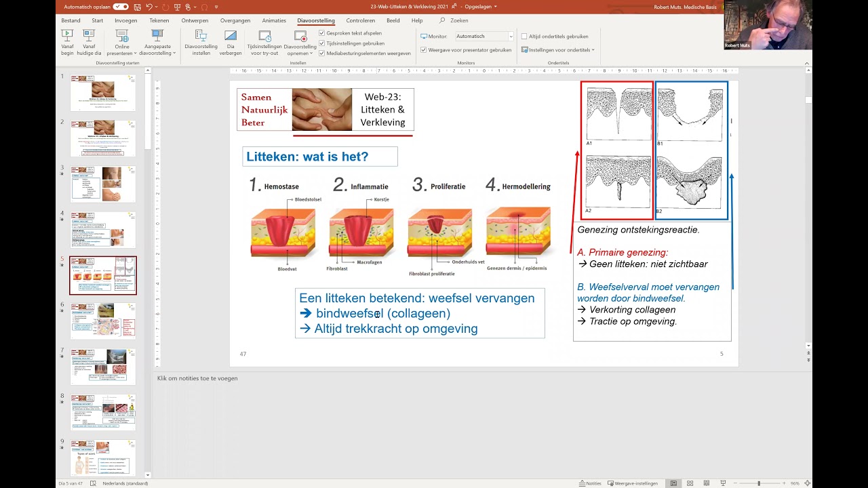Open Help tab

point(417,20)
